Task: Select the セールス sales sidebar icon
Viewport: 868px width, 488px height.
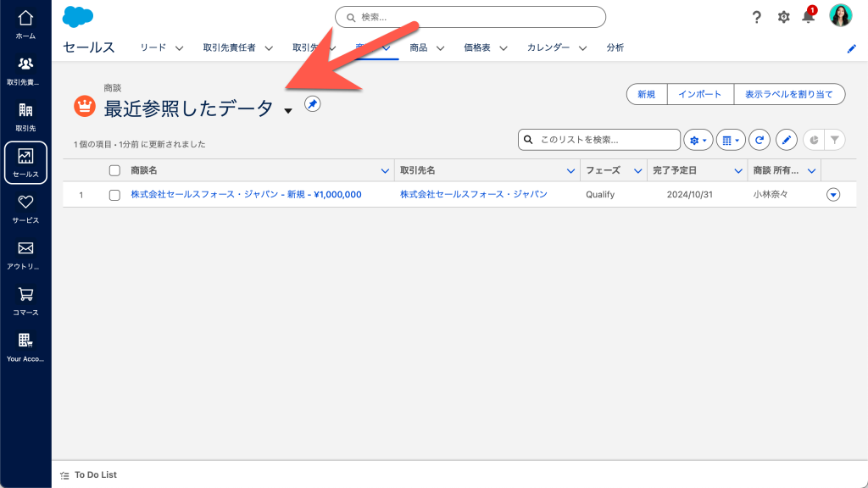Action: pyautogui.click(x=25, y=163)
